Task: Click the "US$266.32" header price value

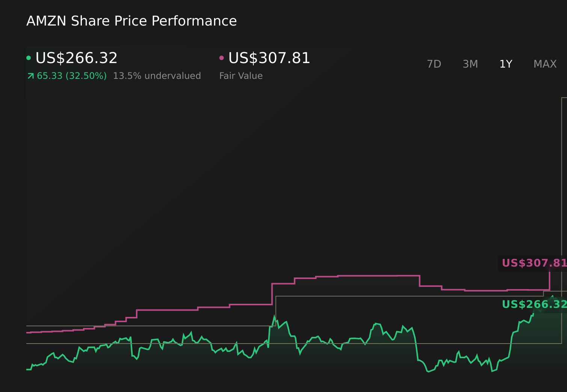Action: 77,58
